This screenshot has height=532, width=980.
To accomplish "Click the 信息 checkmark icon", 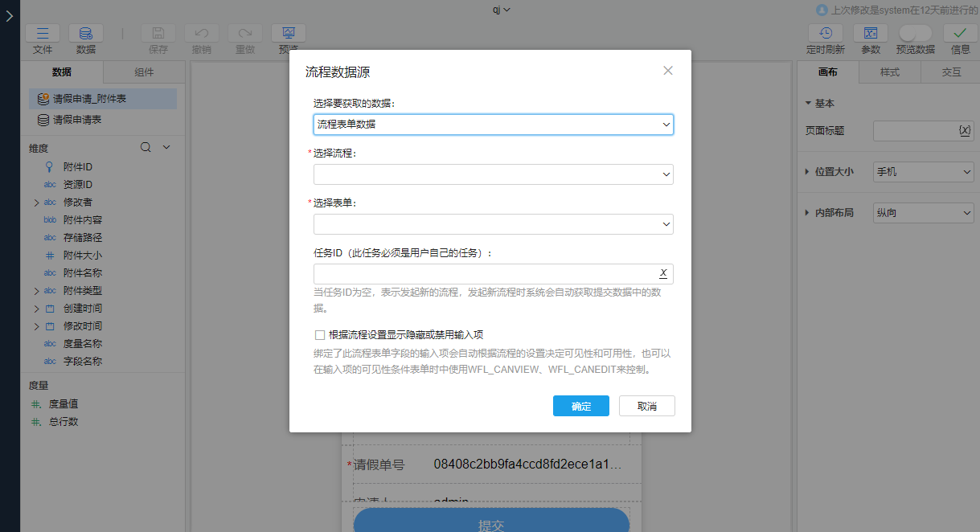I will [960, 34].
